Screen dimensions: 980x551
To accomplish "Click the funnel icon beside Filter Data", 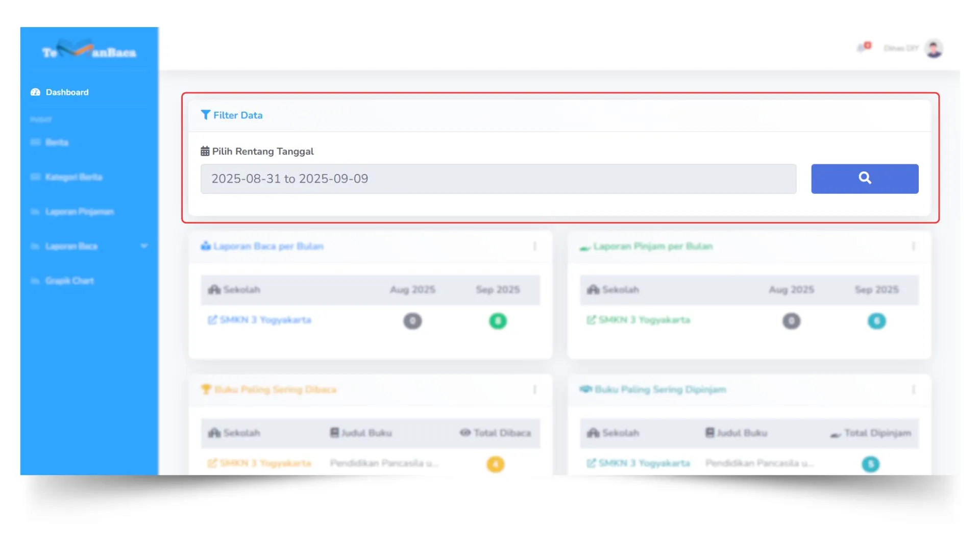I will point(205,115).
